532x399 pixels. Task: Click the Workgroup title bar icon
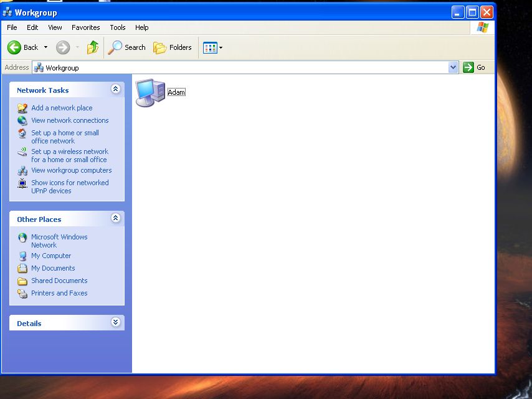click(7, 12)
